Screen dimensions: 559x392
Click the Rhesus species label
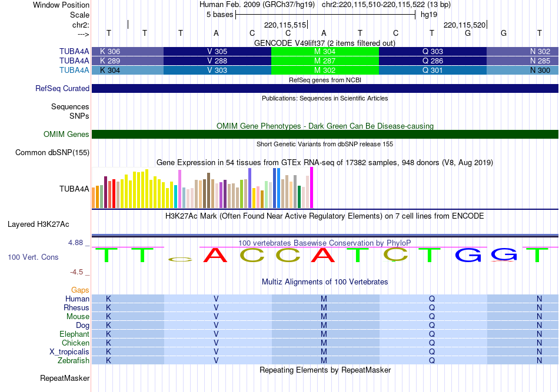(76, 307)
